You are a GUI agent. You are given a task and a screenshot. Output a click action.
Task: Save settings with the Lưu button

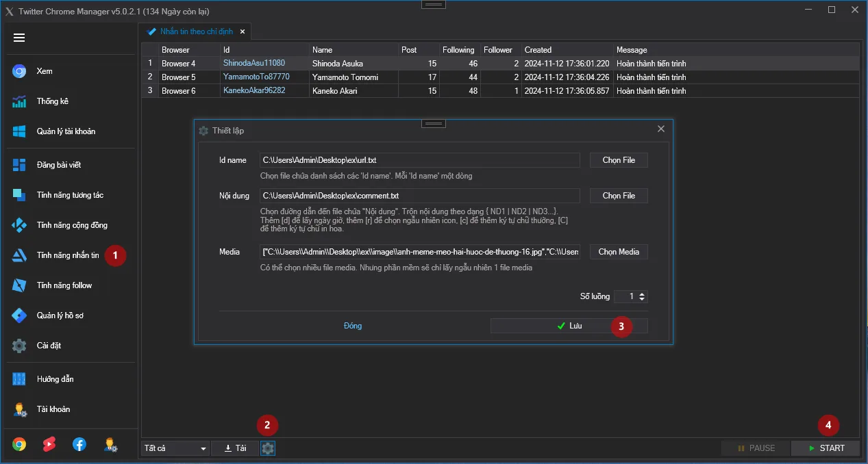click(x=569, y=326)
